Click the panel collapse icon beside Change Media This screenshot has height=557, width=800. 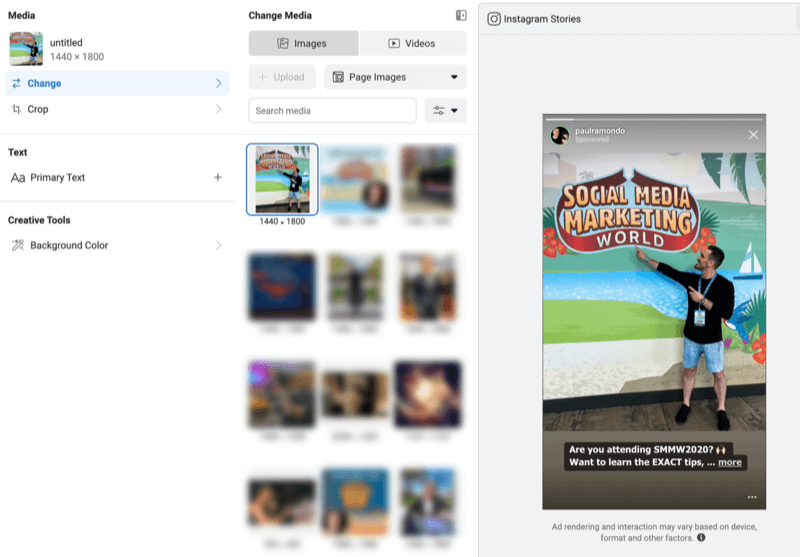(x=461, y=15)
